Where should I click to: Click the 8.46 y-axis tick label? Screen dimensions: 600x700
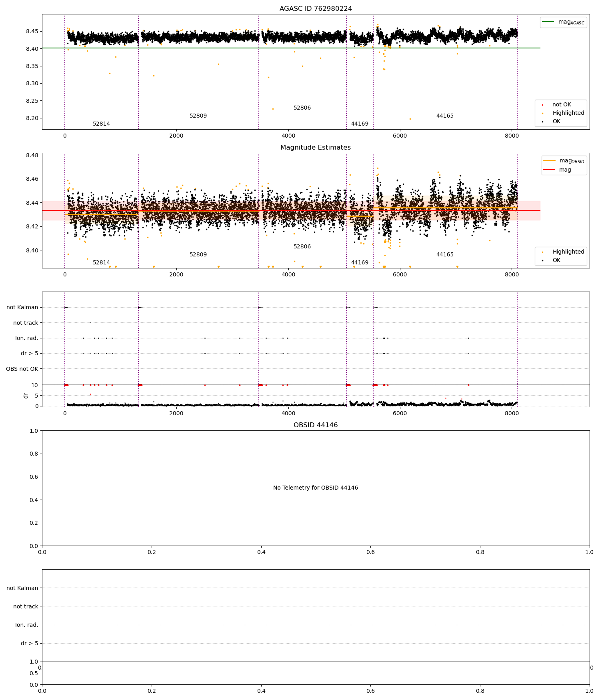click(x=32, y=179)
